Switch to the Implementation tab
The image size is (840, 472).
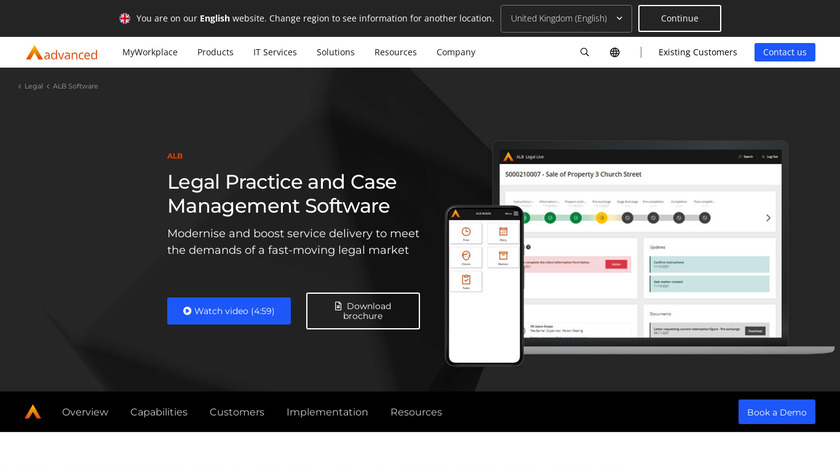(x=327, y=412)
